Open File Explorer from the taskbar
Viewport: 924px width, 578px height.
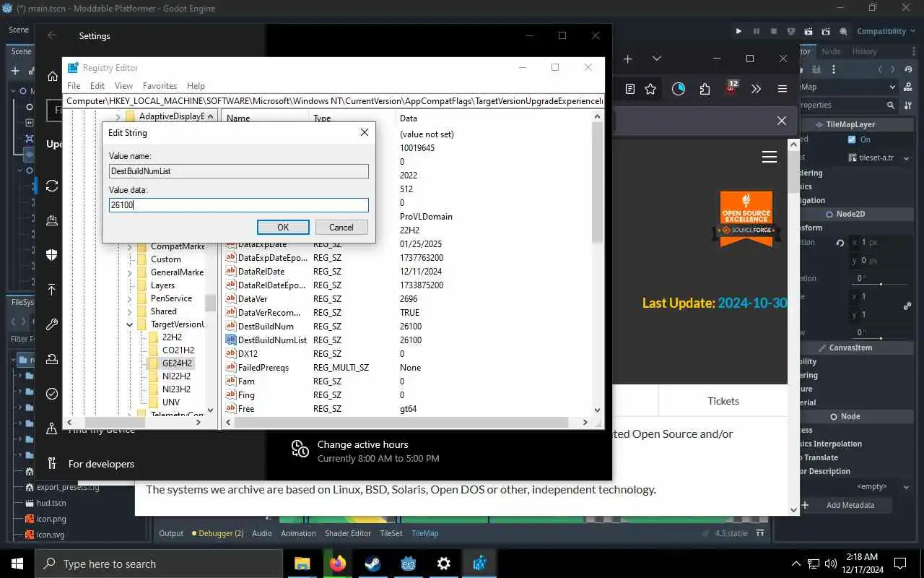pos(302,564)
